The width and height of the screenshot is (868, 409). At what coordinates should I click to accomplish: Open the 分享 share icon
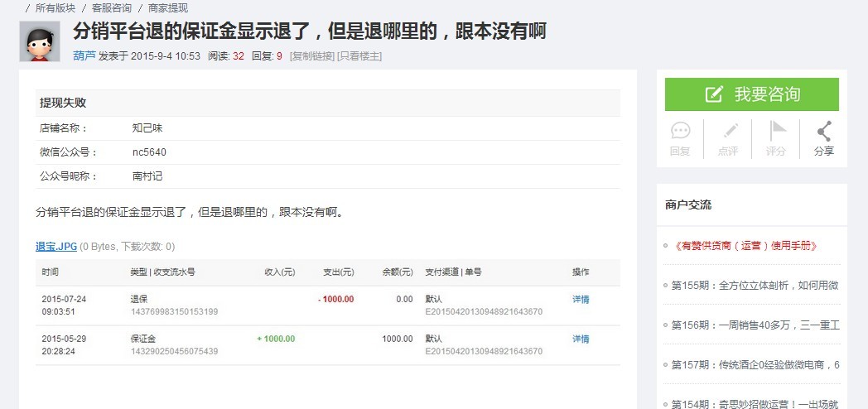(x=824, y=131)
